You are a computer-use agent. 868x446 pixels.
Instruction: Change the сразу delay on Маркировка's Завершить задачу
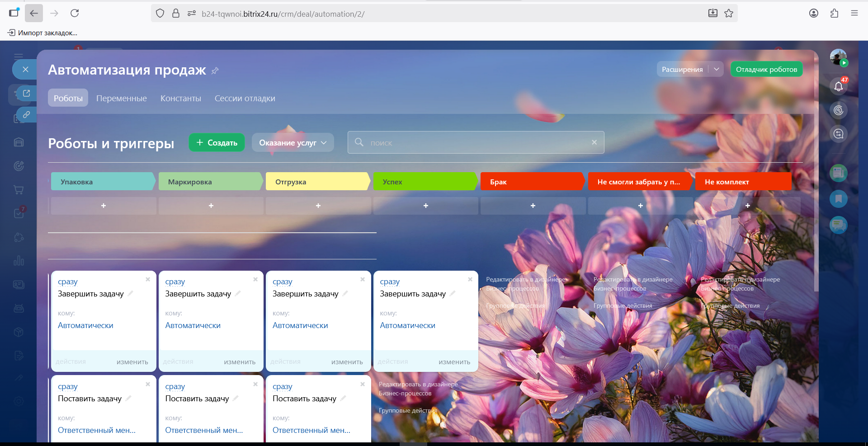click(175, 282)
